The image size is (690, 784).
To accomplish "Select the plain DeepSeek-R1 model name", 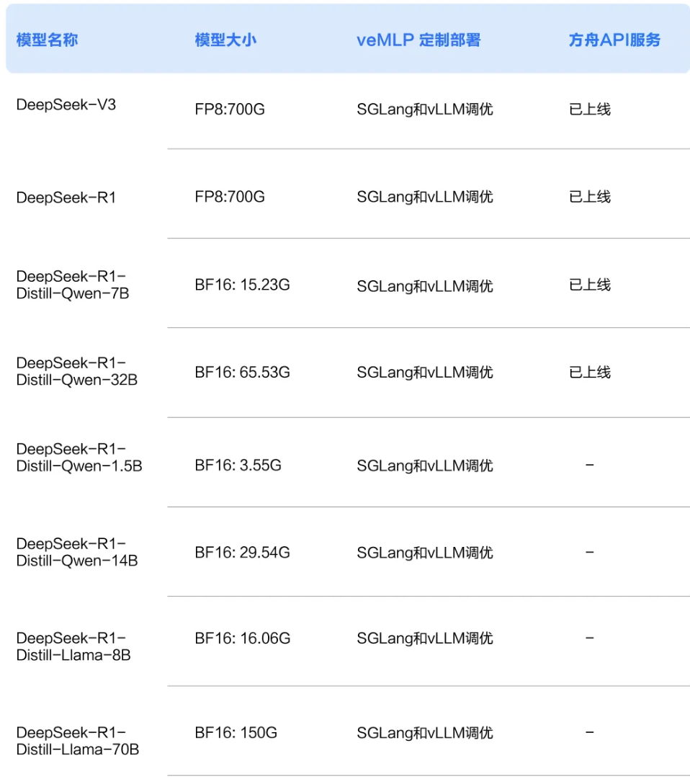I will click(66, 197).
